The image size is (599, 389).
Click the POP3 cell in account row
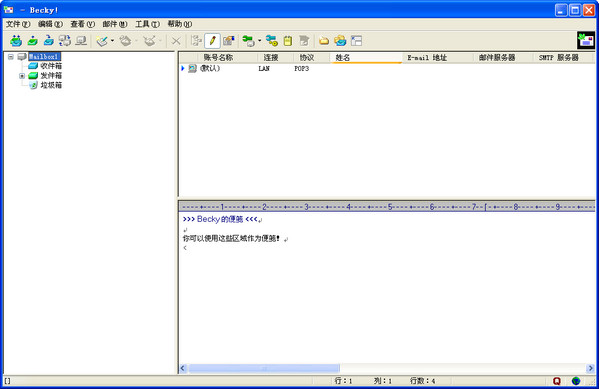301,68
